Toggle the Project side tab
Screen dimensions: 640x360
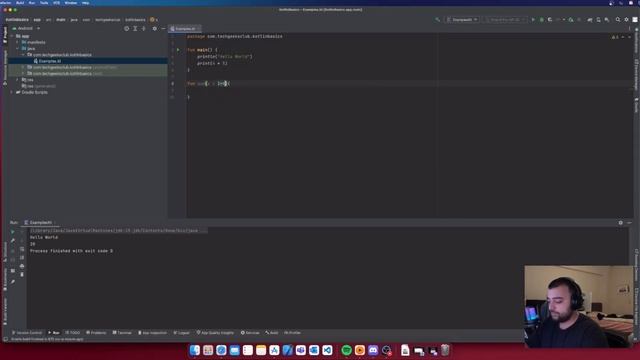pos(5,36)
